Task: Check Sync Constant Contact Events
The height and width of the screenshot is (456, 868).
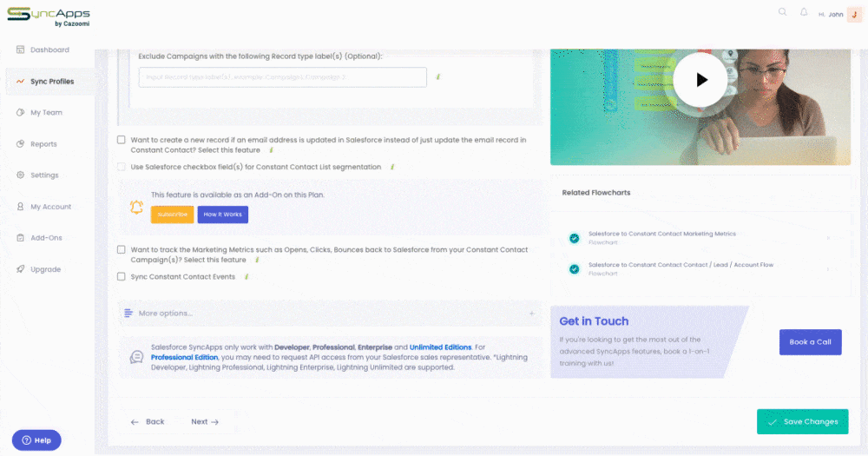Action: coord(122,276)
